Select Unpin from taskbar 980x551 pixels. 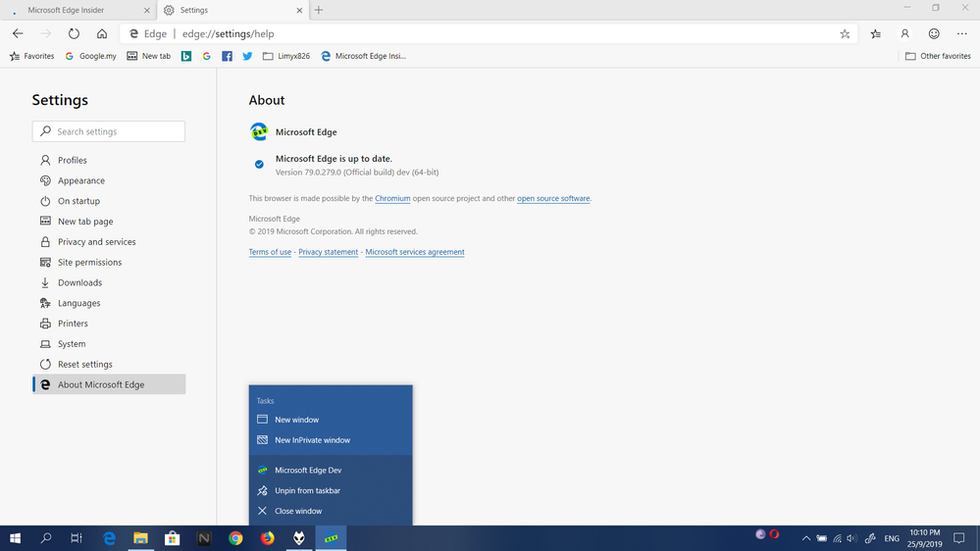tap(331, 491)
